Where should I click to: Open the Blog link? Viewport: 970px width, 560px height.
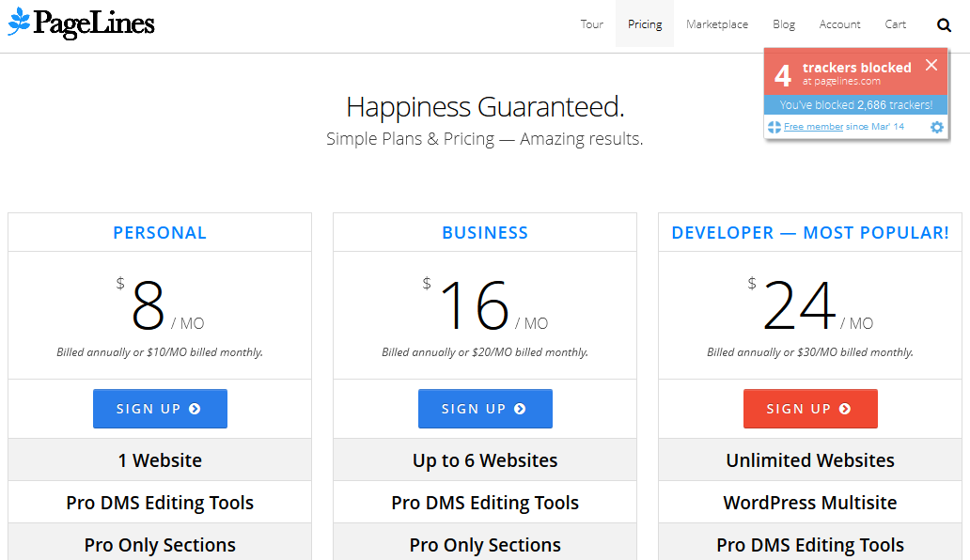pos(784,24)
